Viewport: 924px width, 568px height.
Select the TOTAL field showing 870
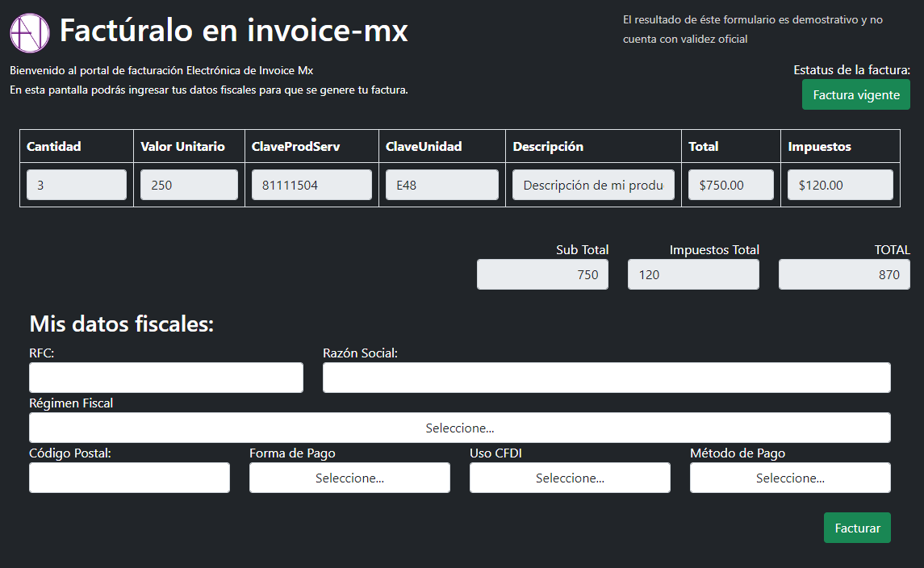(844, 274)
